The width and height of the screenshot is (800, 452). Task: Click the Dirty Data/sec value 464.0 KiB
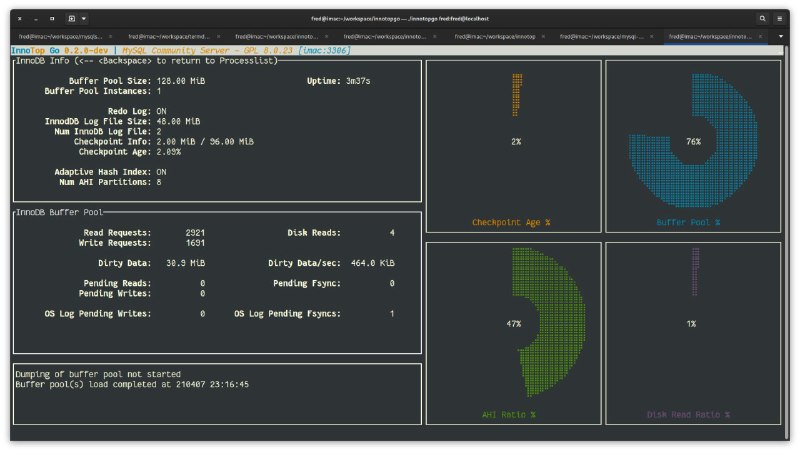(372, 263)
